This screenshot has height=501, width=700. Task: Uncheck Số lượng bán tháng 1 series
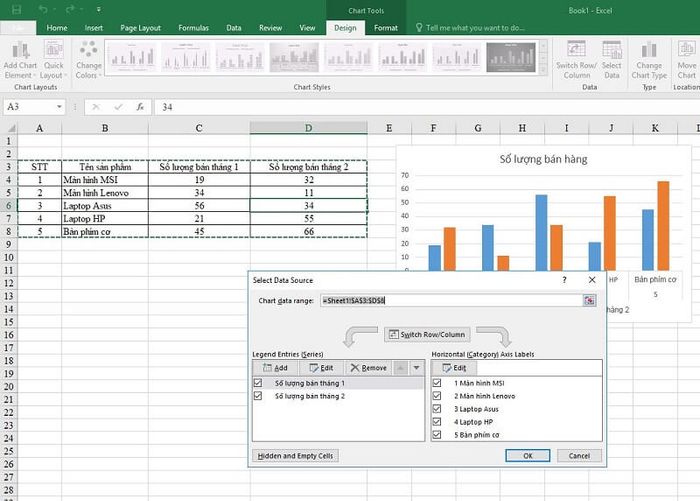(258, 383)
